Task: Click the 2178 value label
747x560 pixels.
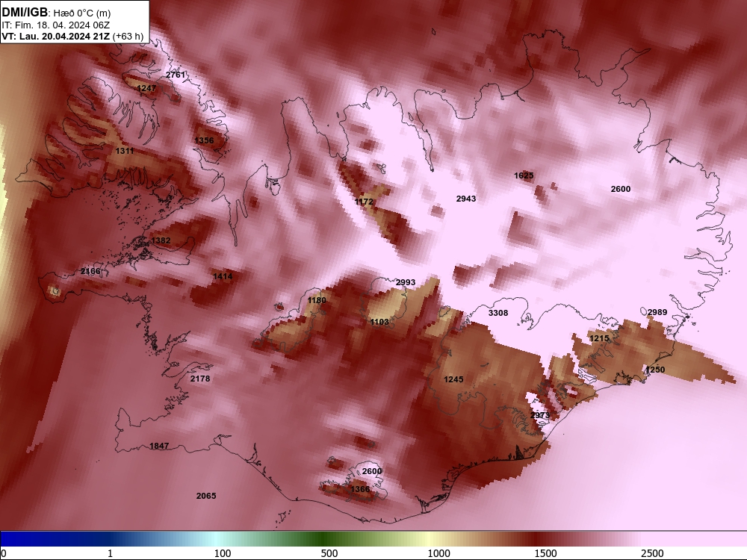Action: pyautogui.click(x=200, y=379)
